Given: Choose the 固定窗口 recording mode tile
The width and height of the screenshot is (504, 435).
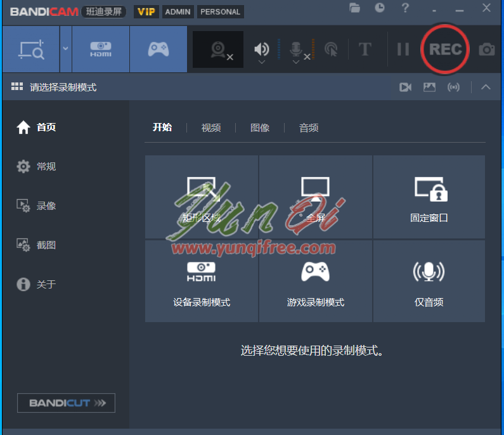Looking at the screenshot, I should click(429, 197).
